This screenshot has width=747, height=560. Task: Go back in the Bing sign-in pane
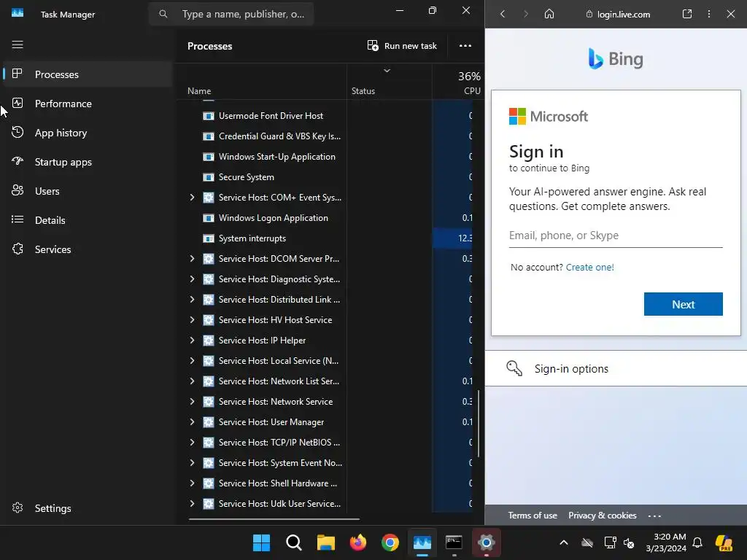click(503, 15)
